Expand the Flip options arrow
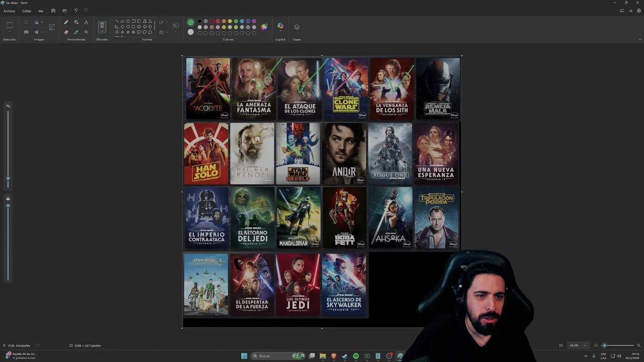This screenshot has height=362, width=644. click(x=42, y=32)
